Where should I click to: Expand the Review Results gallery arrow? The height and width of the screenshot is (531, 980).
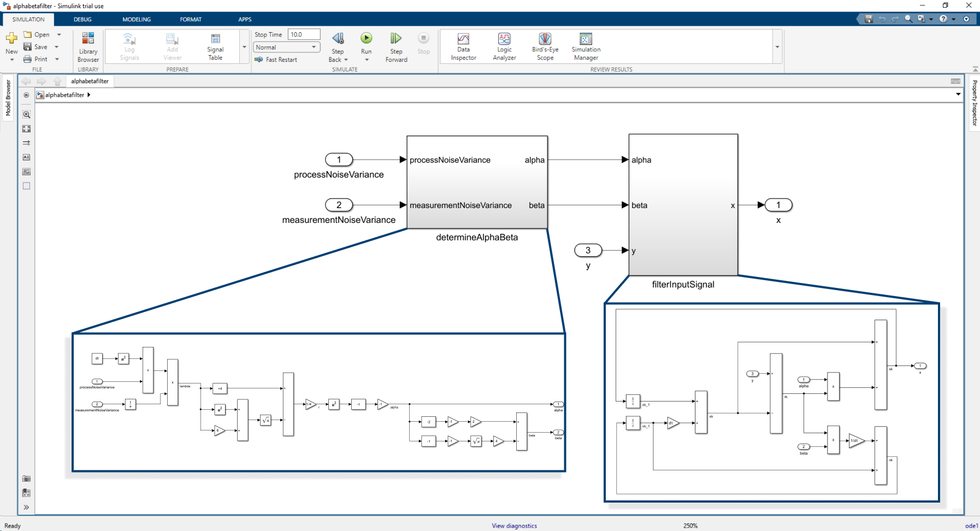click(777, 47)
